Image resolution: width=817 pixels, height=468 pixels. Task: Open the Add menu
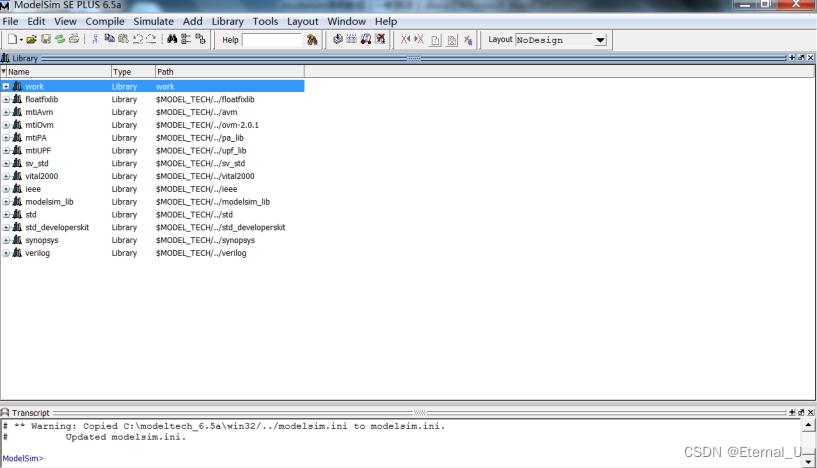(x=192, y=21)
